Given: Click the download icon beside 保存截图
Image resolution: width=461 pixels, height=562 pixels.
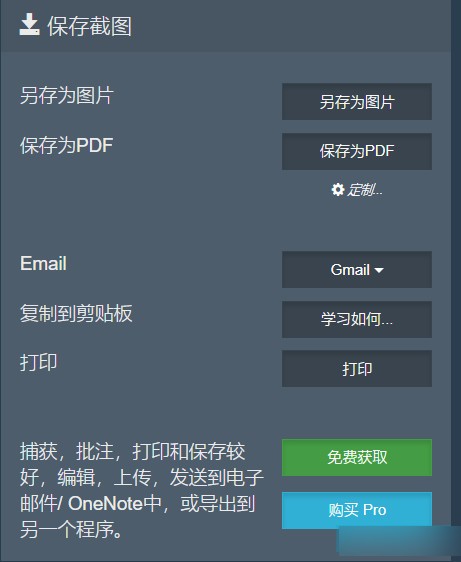Looking at the screenshot, I should click(x=29, y=24).
